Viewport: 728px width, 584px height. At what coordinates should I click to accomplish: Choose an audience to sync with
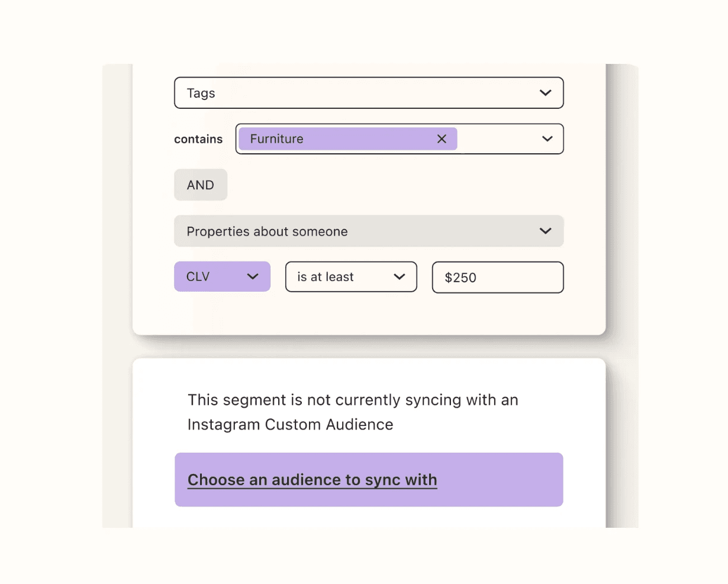[311, 479]
